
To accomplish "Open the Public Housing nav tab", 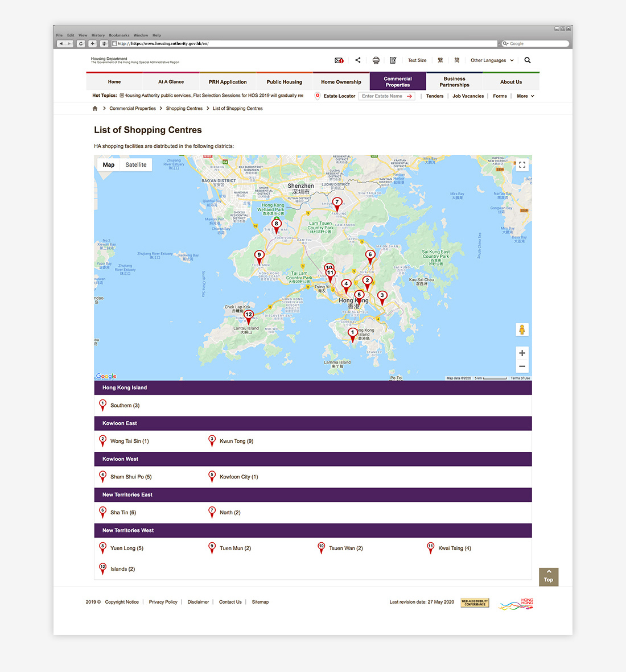I will (x=285, y=82).
